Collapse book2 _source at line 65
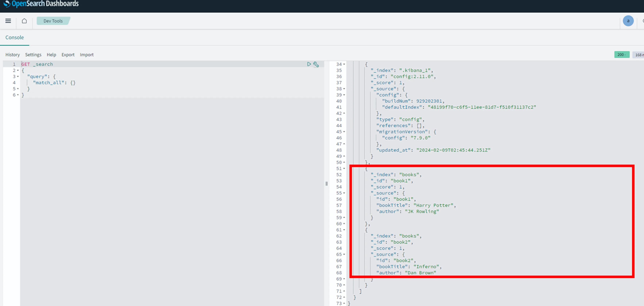Screen dimensions: 644x306 (344, 255)
